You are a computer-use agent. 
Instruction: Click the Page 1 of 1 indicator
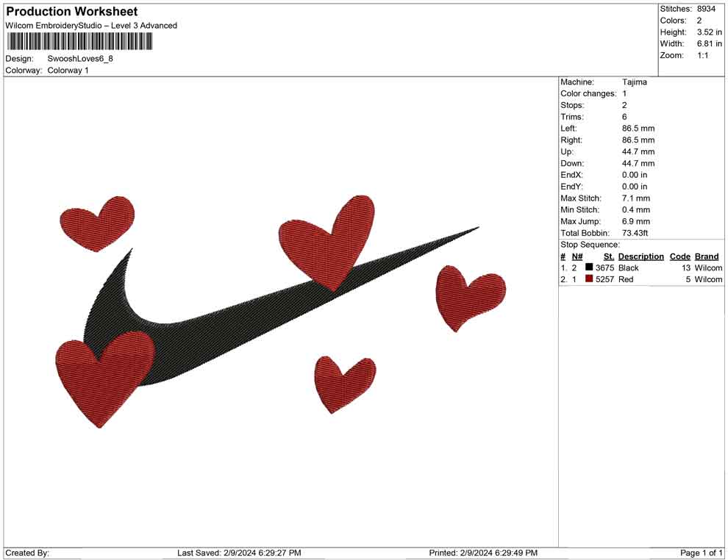[x=701, y=553]
